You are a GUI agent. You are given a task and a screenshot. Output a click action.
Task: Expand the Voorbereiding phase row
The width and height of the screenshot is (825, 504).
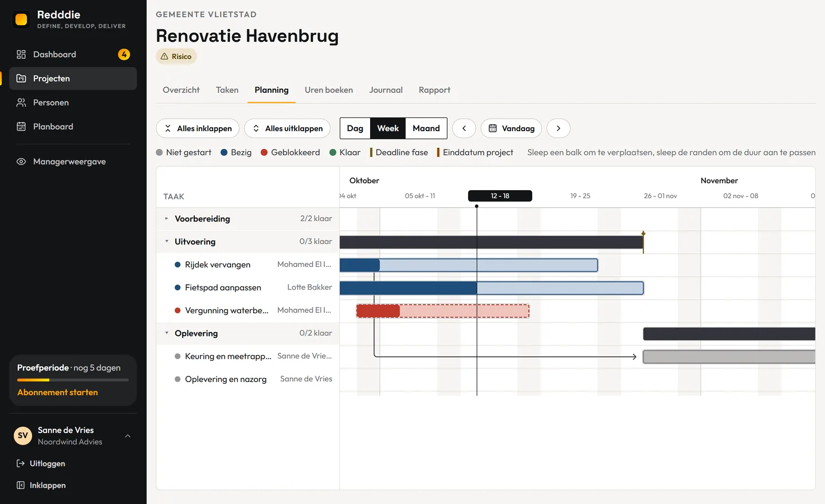tap(167, 219)
